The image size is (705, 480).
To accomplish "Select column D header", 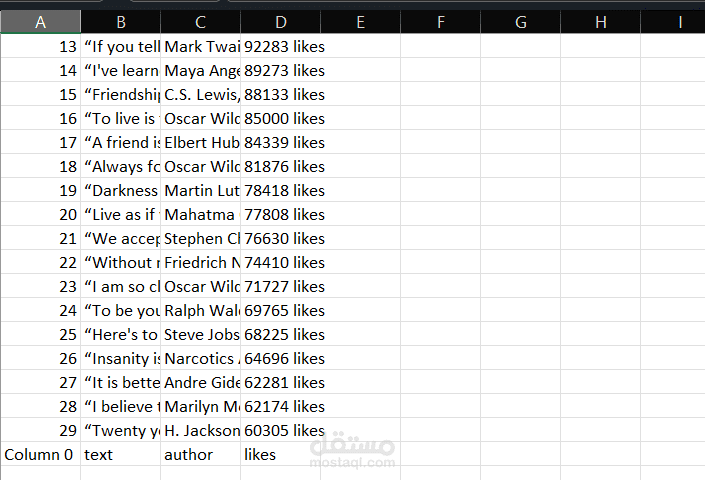I will pos(281,22).
